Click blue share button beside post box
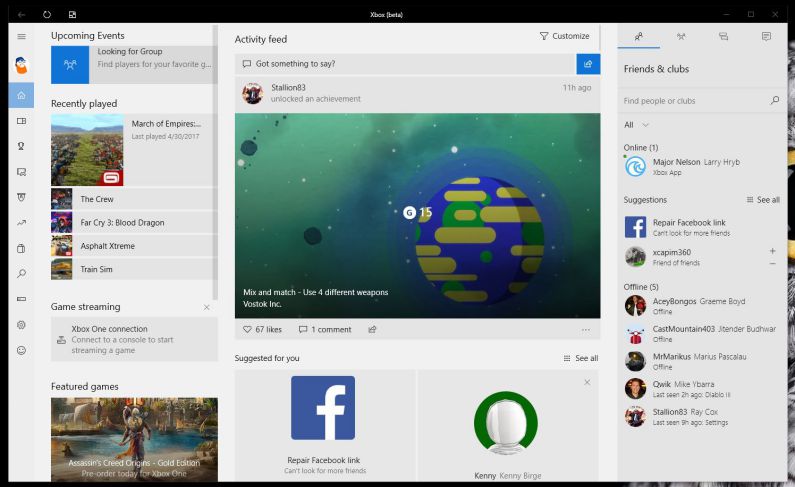The image size is (795, 487). point(588,64)
